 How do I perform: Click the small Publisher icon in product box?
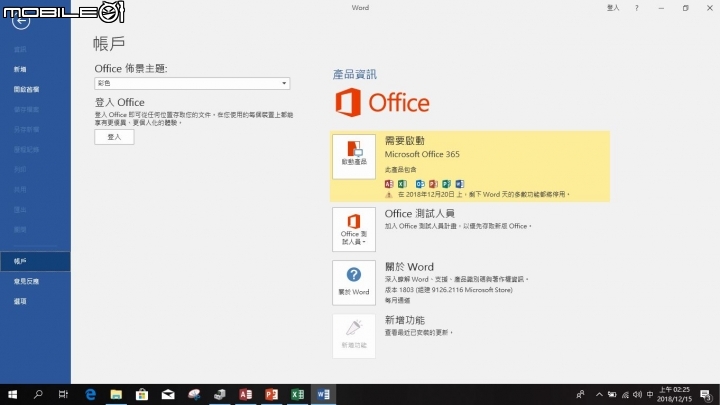[x=446, y=184]
